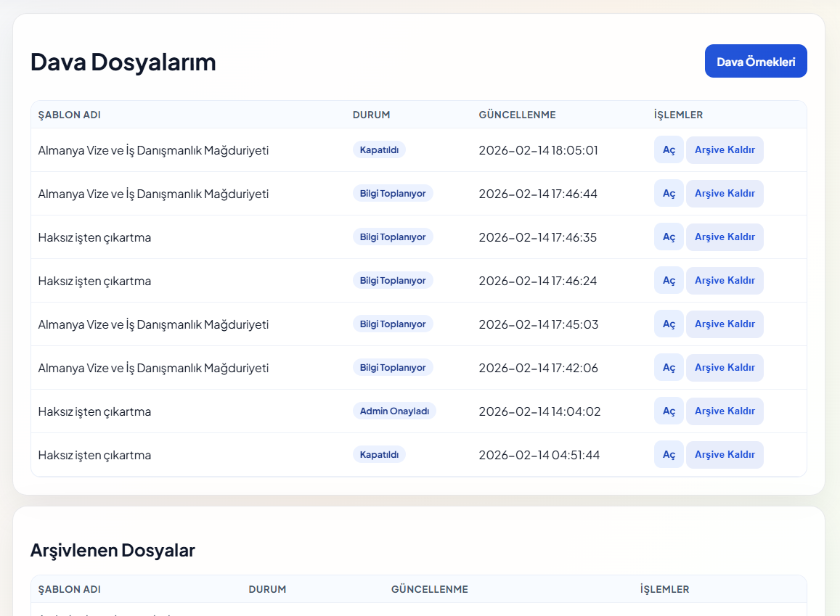Open the Almanya Vize case from 17:42:06
This screenshot has height=616, width=840.
tap(668, 367)
